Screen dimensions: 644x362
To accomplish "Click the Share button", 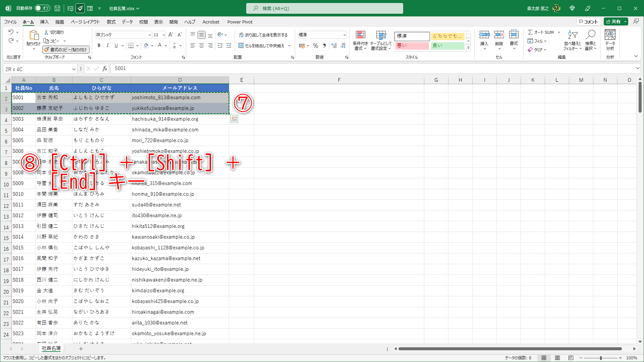I will coord(613,21).
